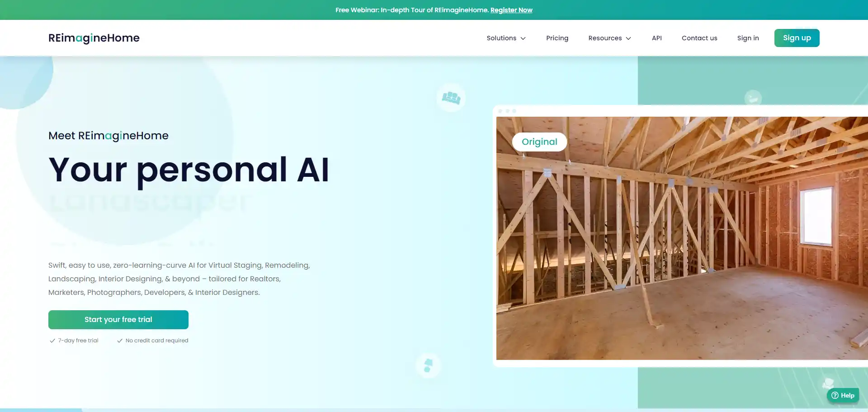Click the Meet REimagineHome heading
The image size is (868, 412).
tap(108, 136)
